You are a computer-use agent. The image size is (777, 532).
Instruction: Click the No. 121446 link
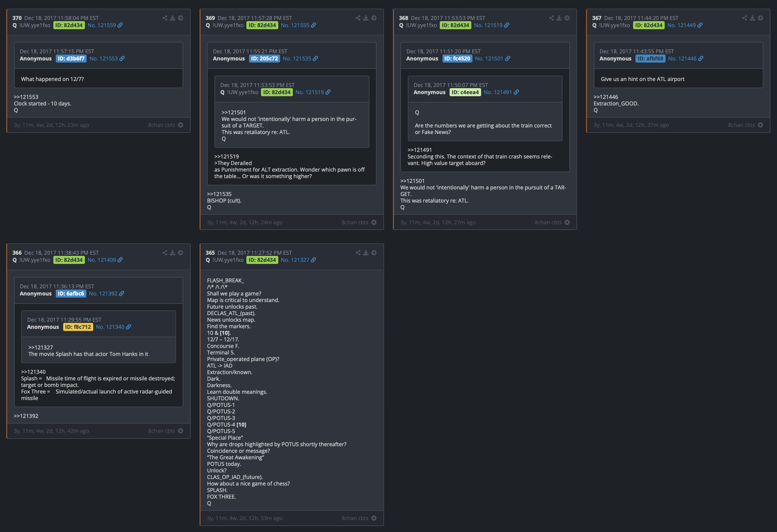[686, 58]
